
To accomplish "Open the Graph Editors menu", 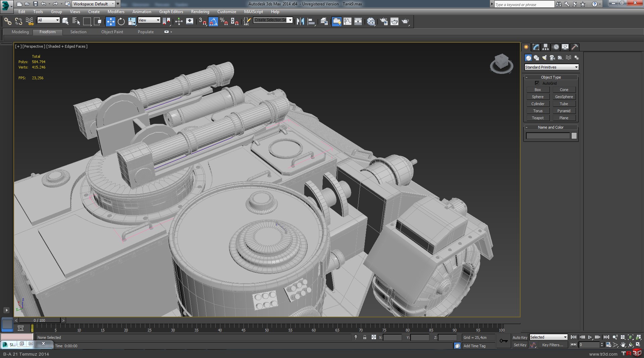I will [171, 11].
